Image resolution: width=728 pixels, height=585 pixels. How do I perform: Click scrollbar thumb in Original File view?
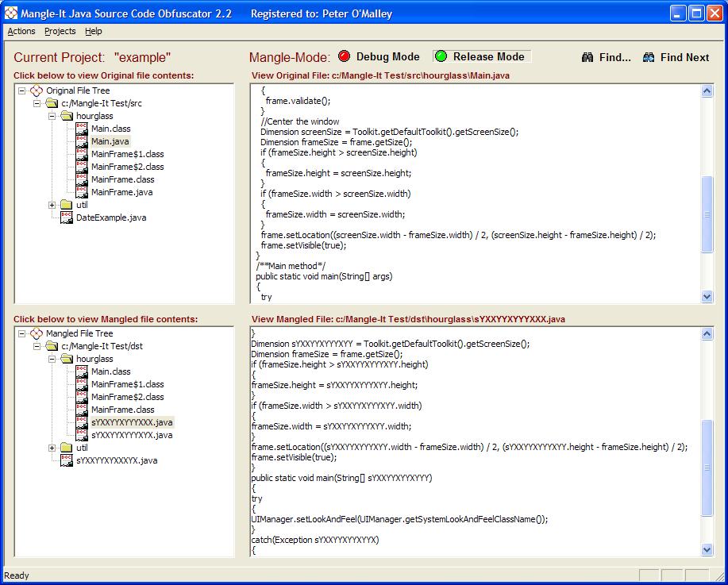(707, 214)
